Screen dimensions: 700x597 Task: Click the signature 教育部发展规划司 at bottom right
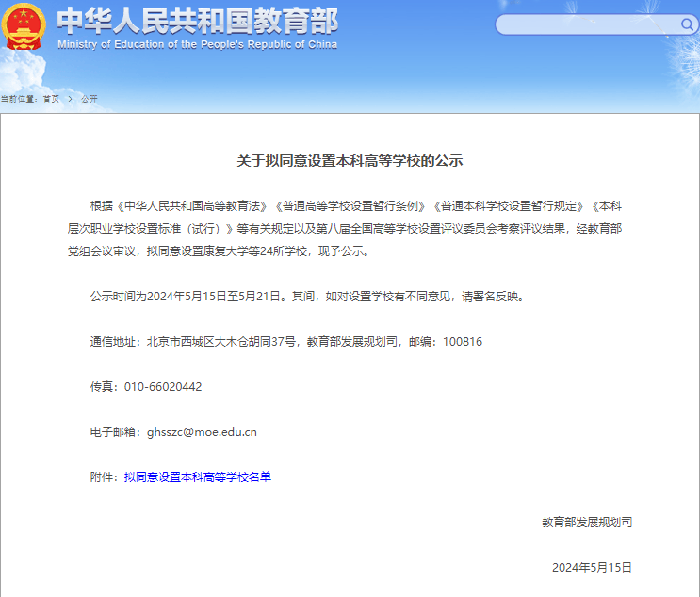click(587, 522)
